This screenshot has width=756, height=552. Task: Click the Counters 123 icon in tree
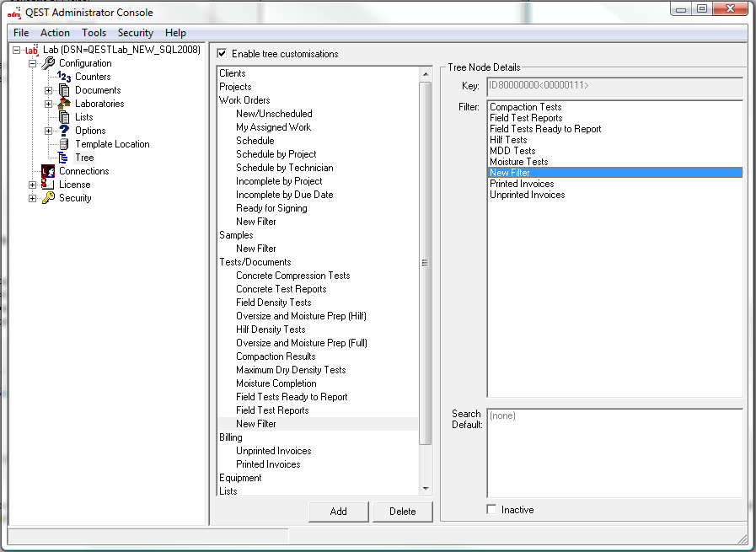point(64,77)
